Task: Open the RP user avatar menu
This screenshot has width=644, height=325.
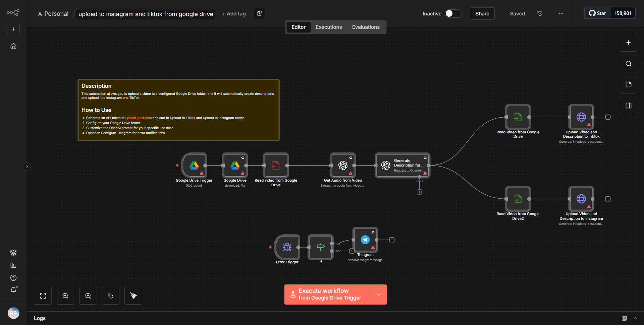Action: [13, 313]
